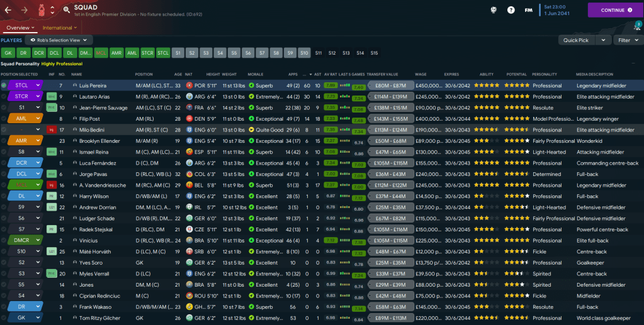The height and width of the screenshot is (325, 644).
Task: Click injury status icon for Milo Bedini
Action: point(52,129)
